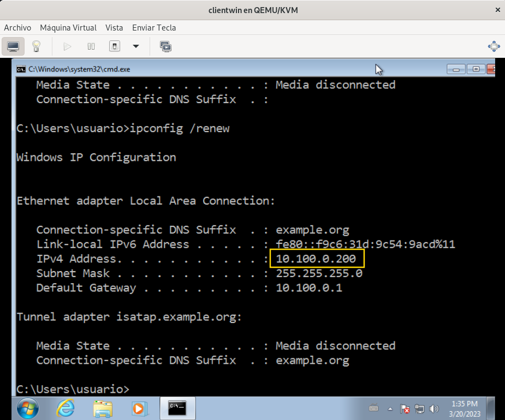Viewport: 505px width, 420px height.
Task: Launch Internet Explorer from the taskbar
Action: tap(66, 408)
